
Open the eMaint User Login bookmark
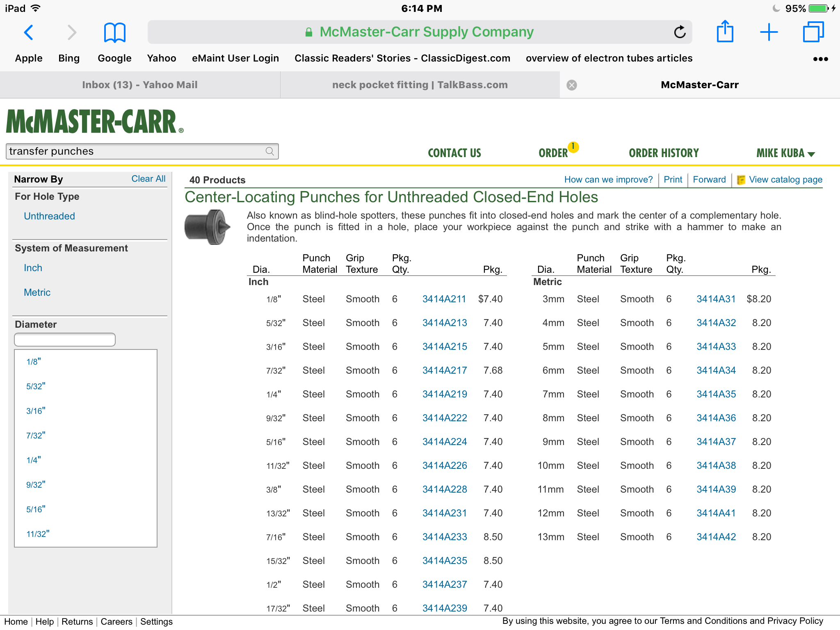coord(235,58)
